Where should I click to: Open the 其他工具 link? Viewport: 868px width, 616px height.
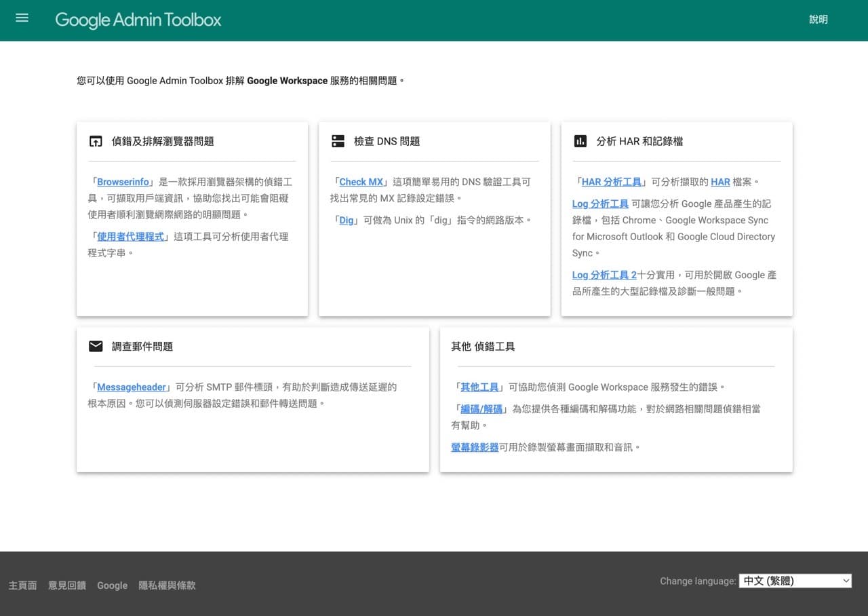point(479,387)
